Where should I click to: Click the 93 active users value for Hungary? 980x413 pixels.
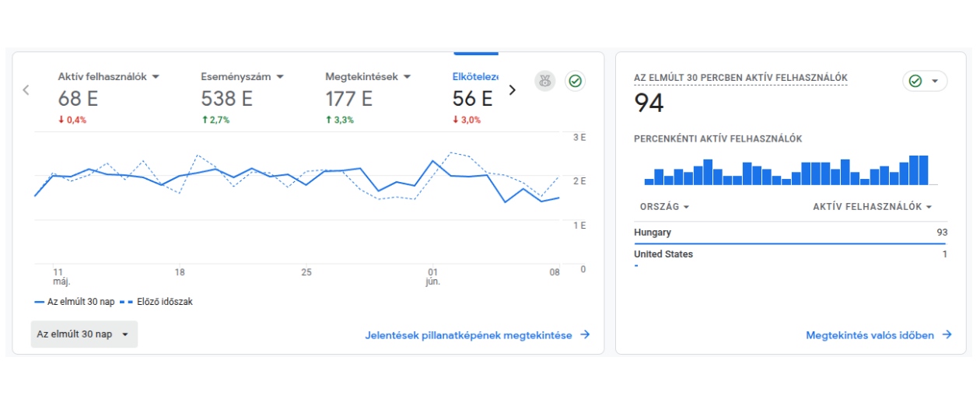pos(942,233)
